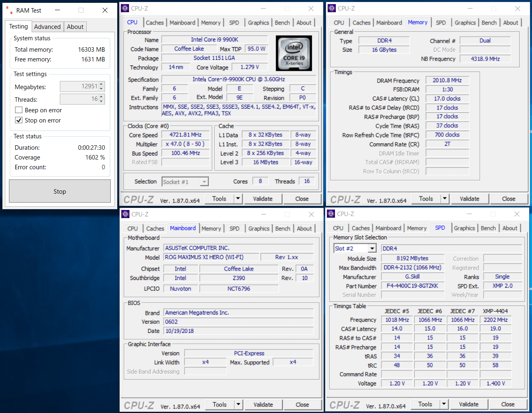Click the Core Voltage value 1.279 V
Viewport: 532px width, 413px height.
250,67
